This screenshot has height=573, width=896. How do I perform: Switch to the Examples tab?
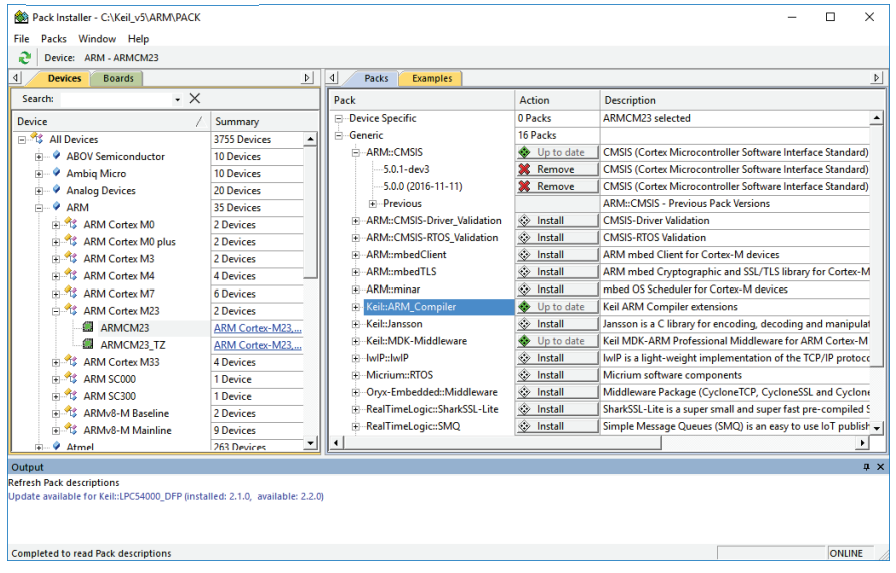pyautogui.click(x=431, y=78)
